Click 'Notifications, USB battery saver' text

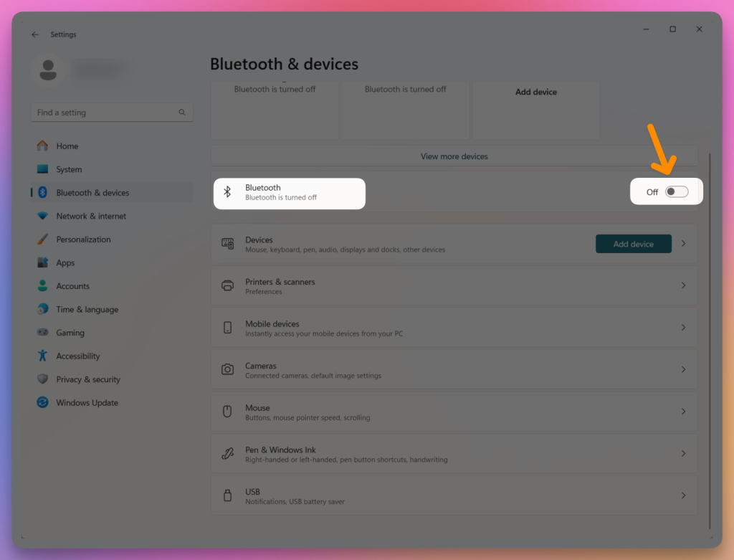(x=295, y=501)
